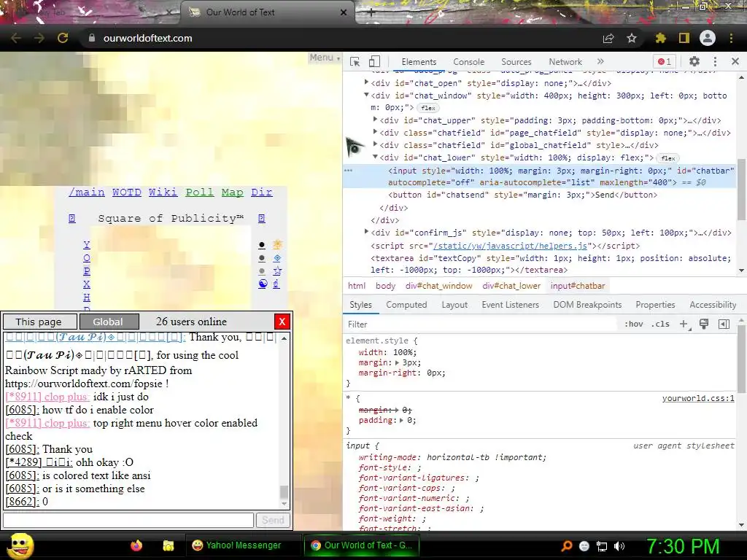
Task: Click the sun symbol in the Square of Publicity
Action: click(277, 245)
